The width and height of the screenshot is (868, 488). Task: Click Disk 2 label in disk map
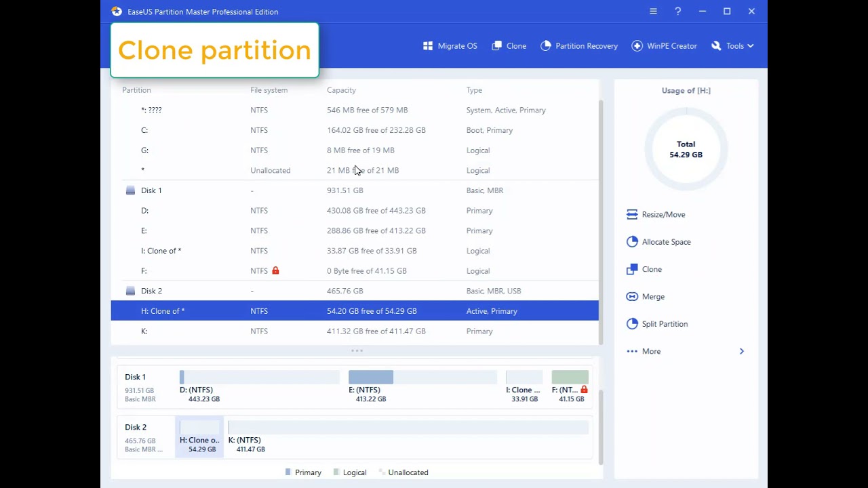click(x=136, y=427)
